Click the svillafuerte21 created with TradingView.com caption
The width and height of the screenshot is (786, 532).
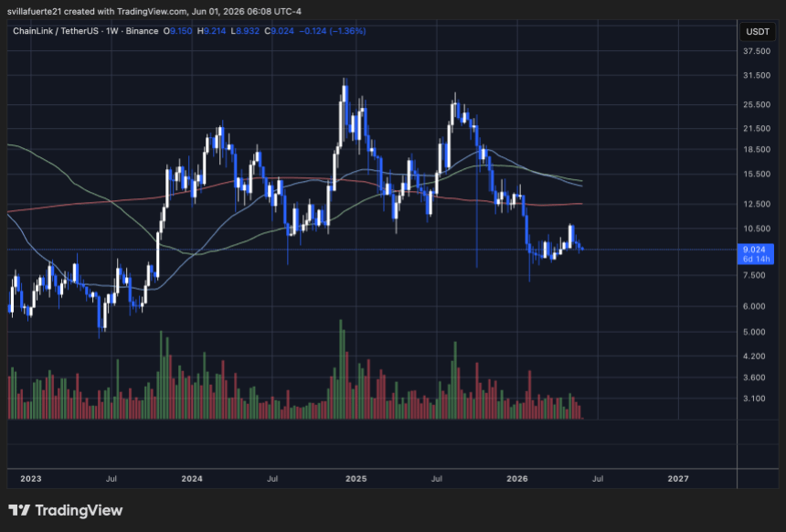(154, 11)
